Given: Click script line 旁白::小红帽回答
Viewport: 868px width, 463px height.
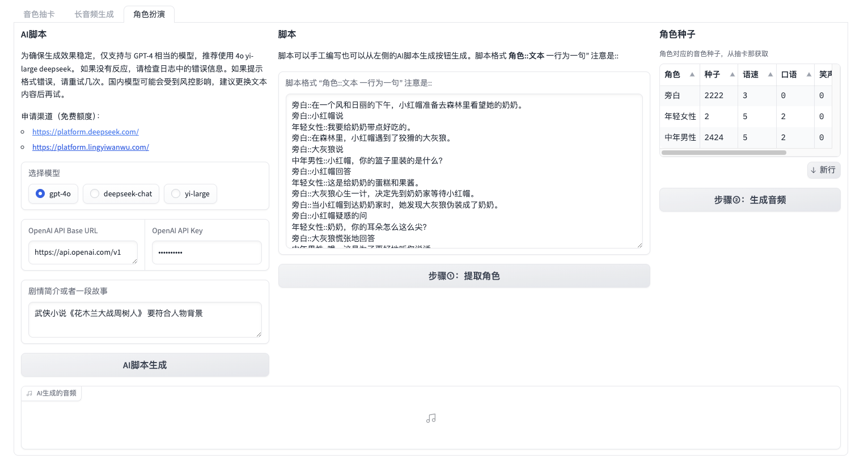Looking at the screenshot, I should (321, 171).
